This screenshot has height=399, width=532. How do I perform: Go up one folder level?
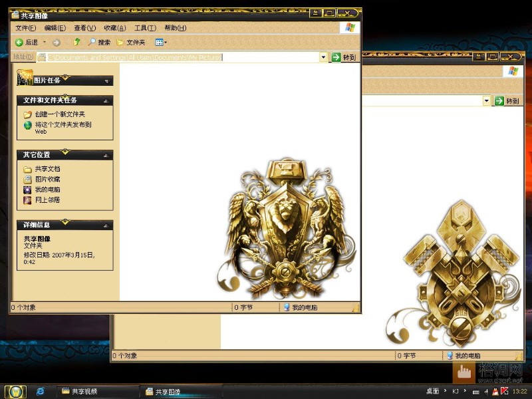(77, 43)
